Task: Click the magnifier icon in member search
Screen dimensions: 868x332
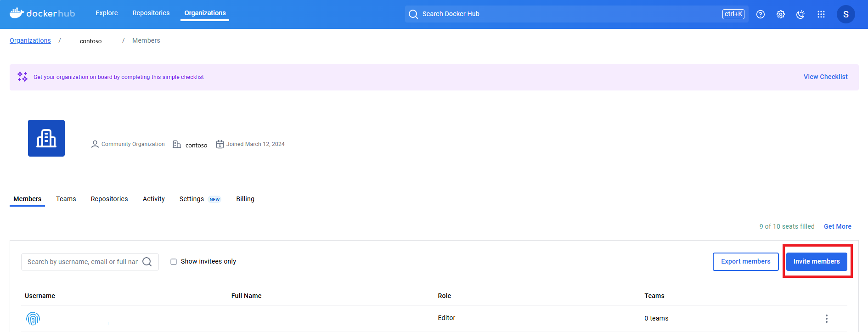Action: (x=147, y=262)
